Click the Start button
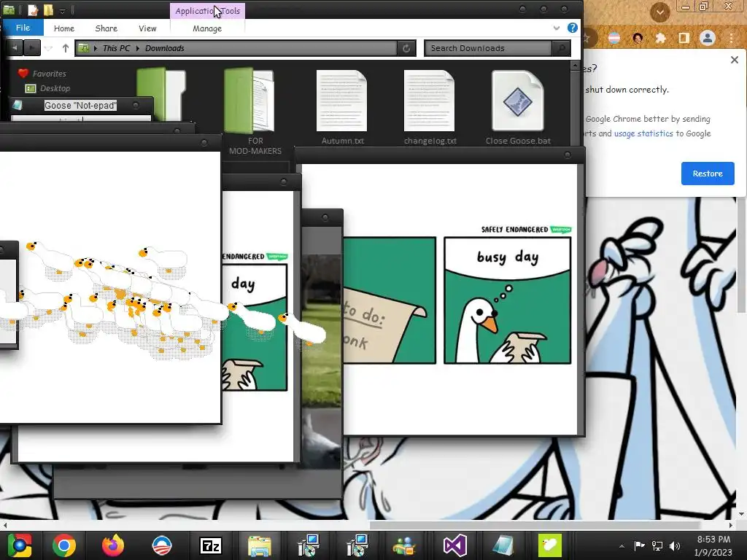Screen dimensions: 747x560 coord(19,545)
